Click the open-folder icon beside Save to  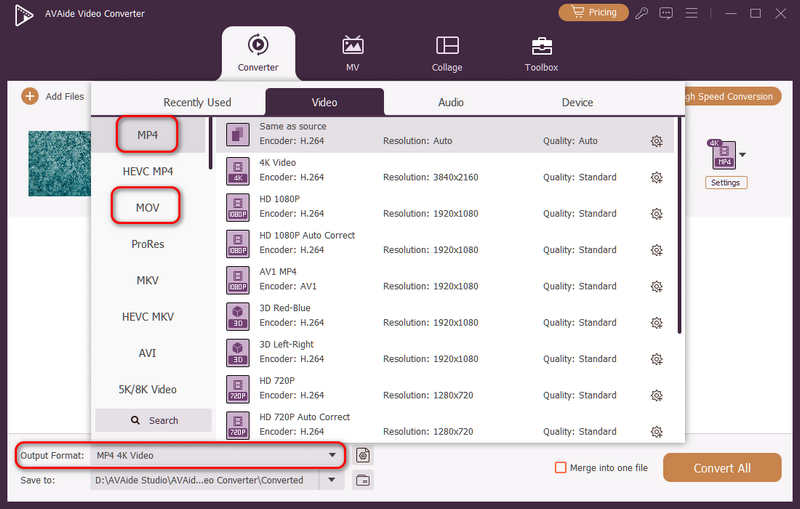[363, 480]
